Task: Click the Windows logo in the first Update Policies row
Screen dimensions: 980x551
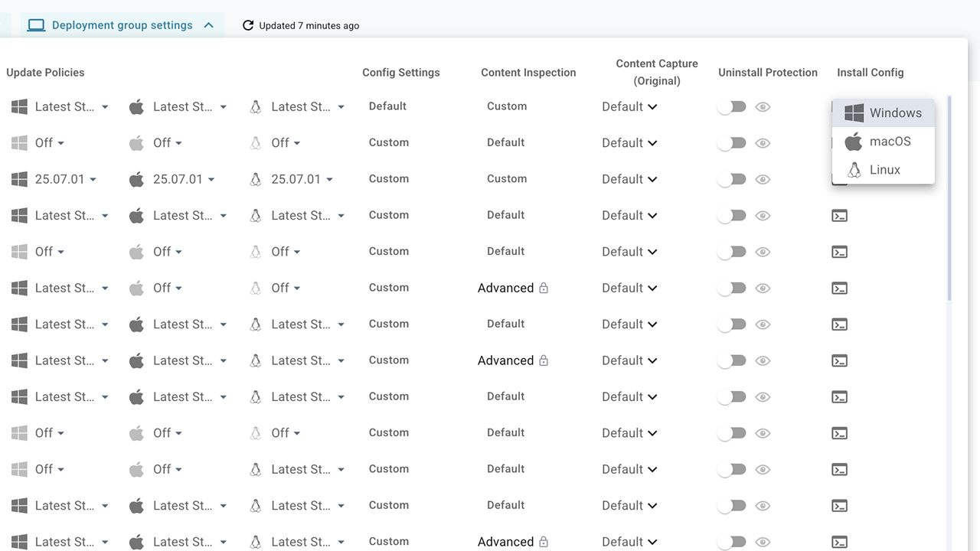Action: click(x=20, y=107)
